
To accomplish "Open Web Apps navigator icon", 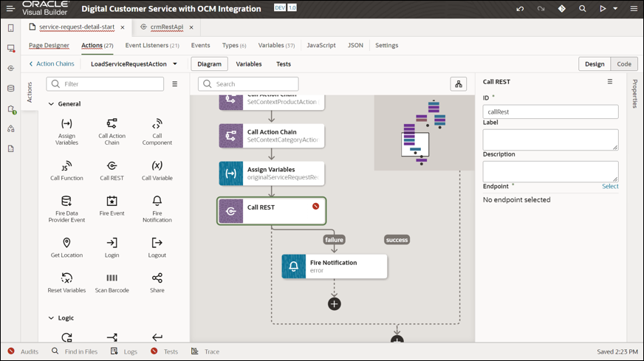I will (x=10, y=48).
